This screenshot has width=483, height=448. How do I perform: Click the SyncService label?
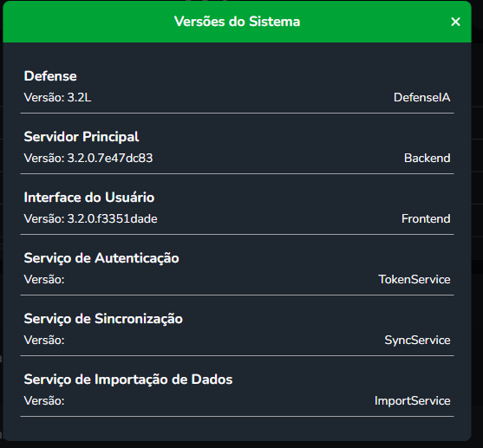417,341
